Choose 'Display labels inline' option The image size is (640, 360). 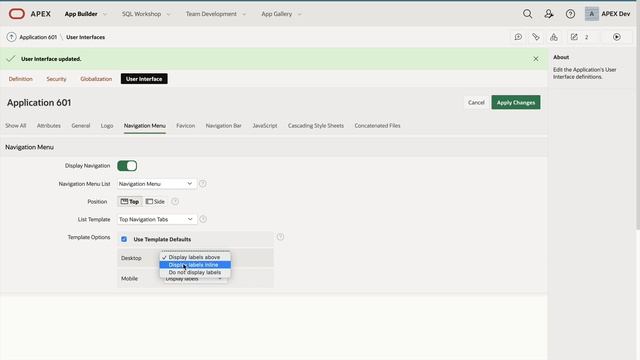coord(195,265)
